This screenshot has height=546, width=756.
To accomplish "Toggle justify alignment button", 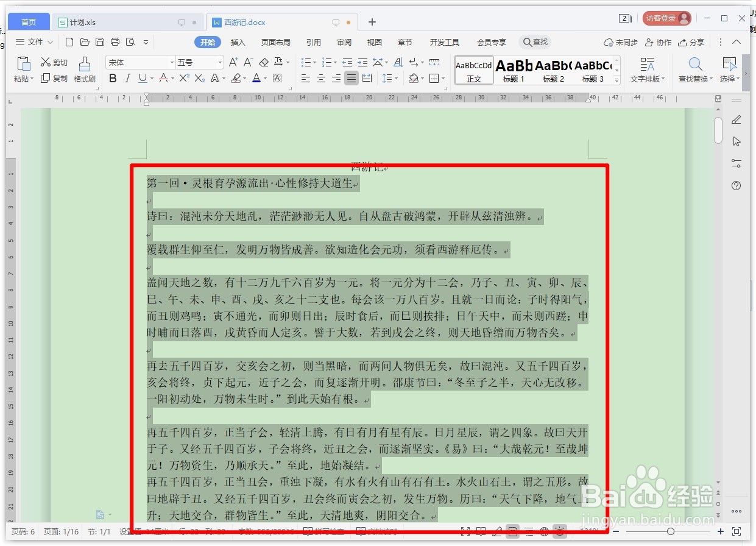I will (352, 78).
